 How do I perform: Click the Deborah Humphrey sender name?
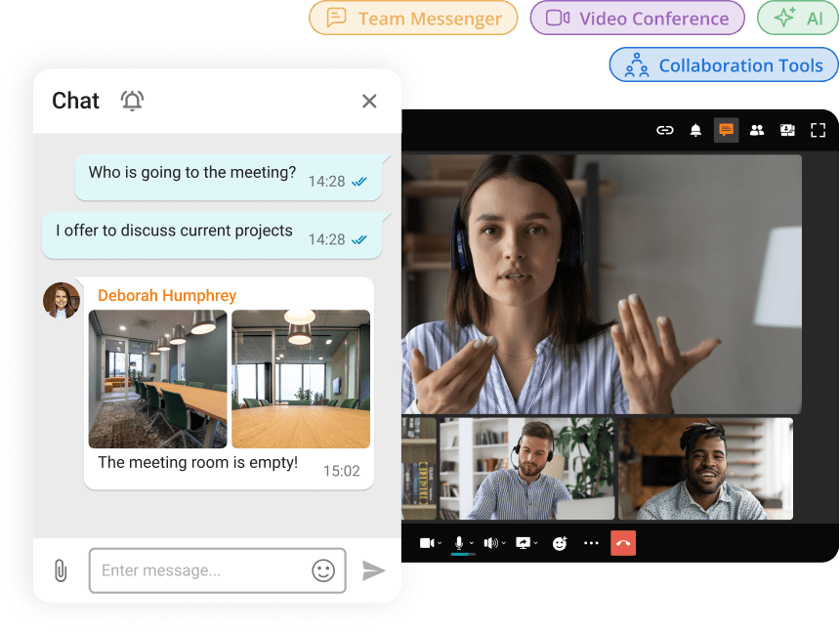point(167,296)
